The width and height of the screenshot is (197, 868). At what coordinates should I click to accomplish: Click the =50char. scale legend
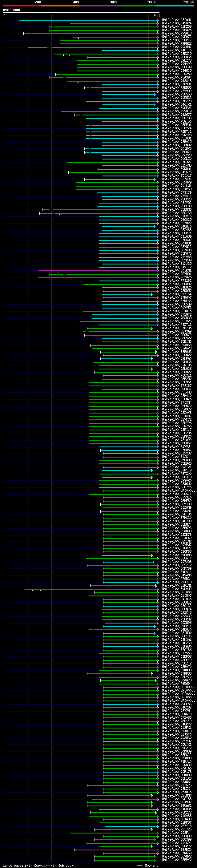click(x=147, y=865)
